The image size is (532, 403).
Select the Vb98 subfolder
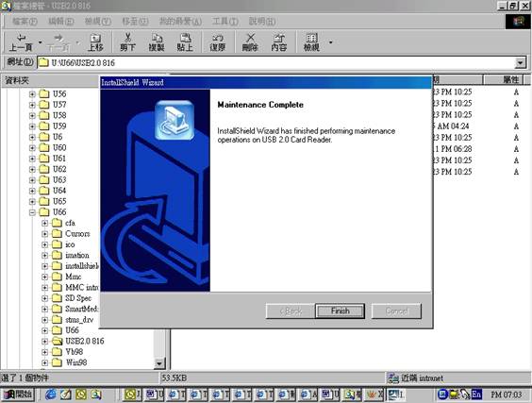74,352
